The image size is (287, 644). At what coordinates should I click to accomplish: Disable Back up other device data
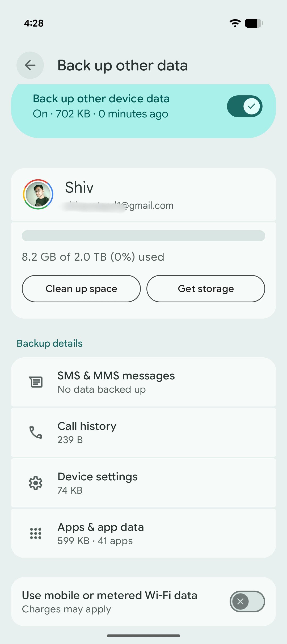[x=244, y=106]
